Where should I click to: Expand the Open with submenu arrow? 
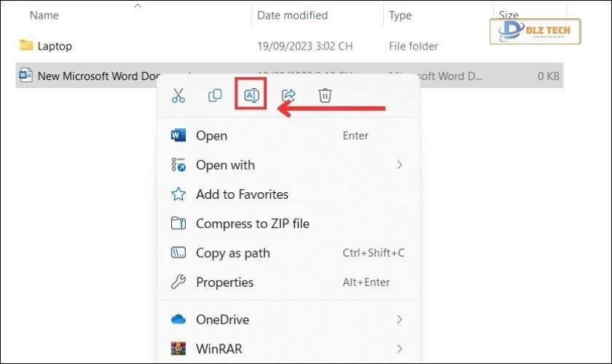point(399,165)
